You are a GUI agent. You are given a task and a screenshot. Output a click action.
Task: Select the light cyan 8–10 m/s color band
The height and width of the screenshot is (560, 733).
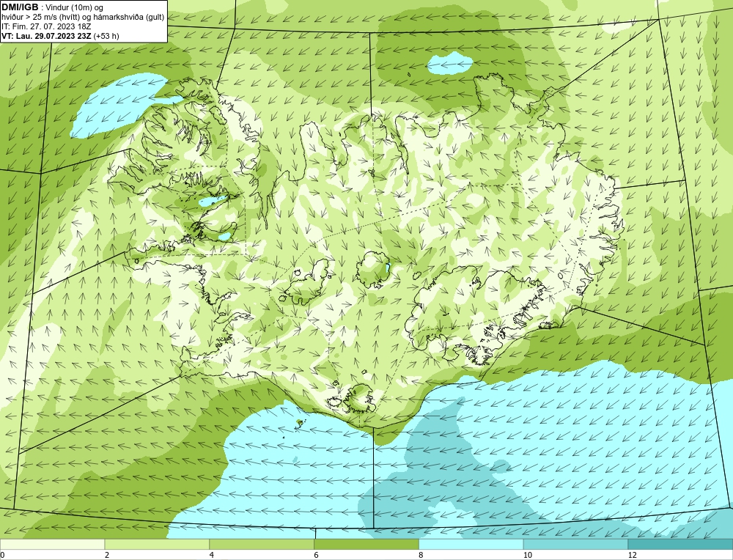point(471,544)
